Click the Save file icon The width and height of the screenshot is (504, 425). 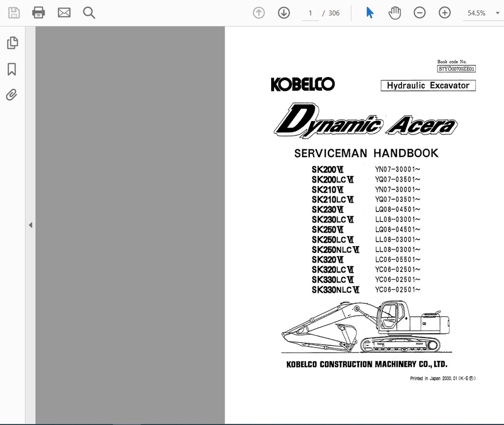(x=14, y=13)
